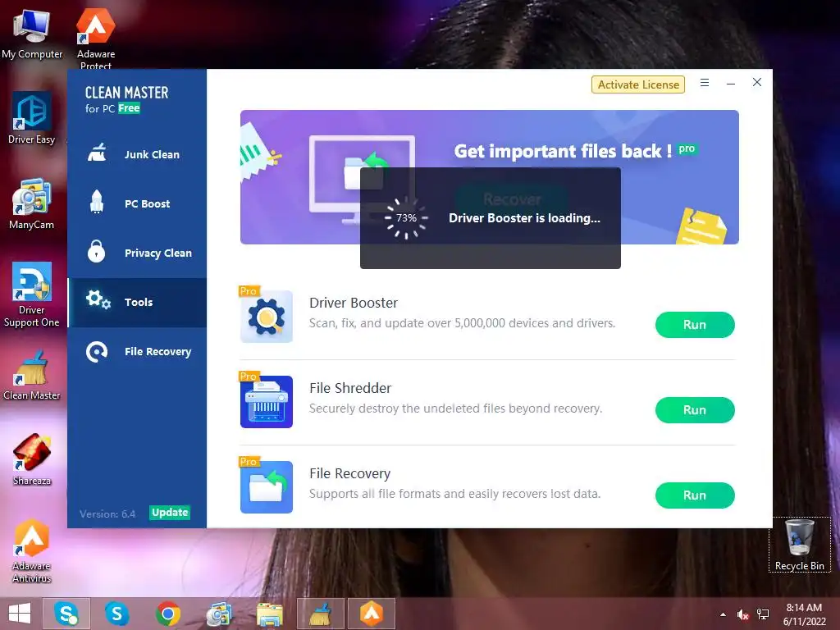Screen dimensions: 840x630
Task: Click the Tools gears icon
Action: point(98,300)
